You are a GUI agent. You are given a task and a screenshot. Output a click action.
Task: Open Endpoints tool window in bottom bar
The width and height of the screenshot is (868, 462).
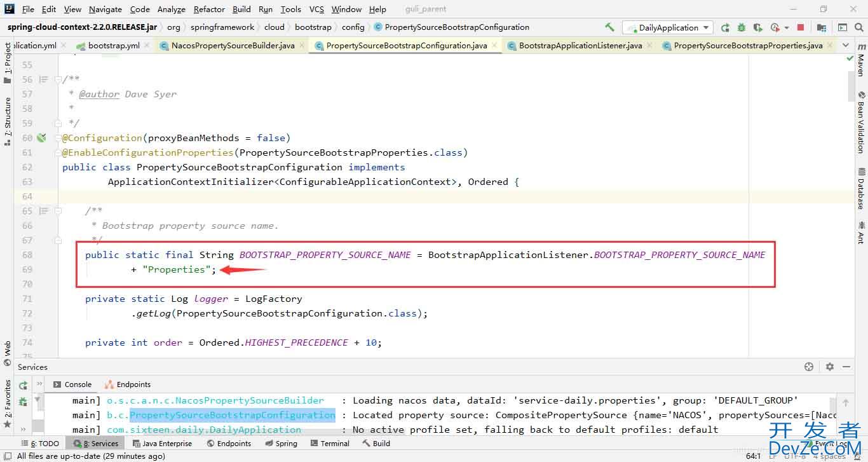click(x=228, y=444)
